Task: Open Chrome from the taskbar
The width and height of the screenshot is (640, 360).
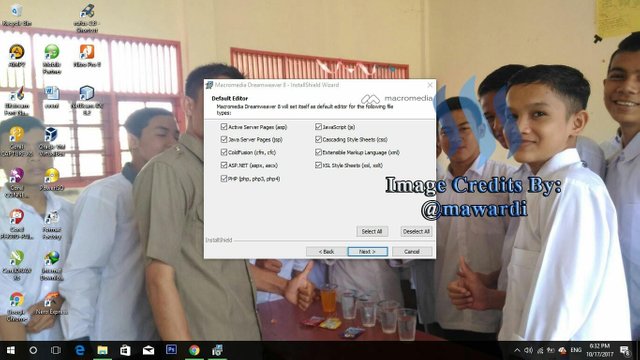Action: coord(194,350)
